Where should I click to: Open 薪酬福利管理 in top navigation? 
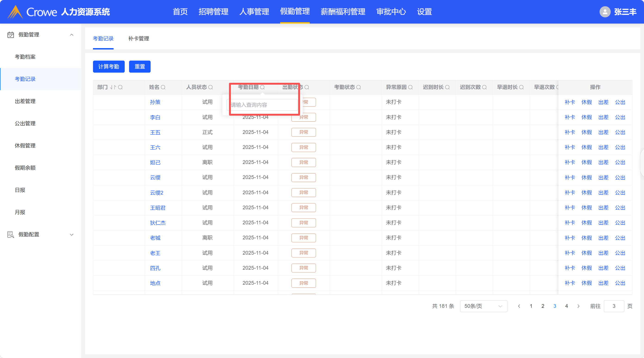click(343, 12)
